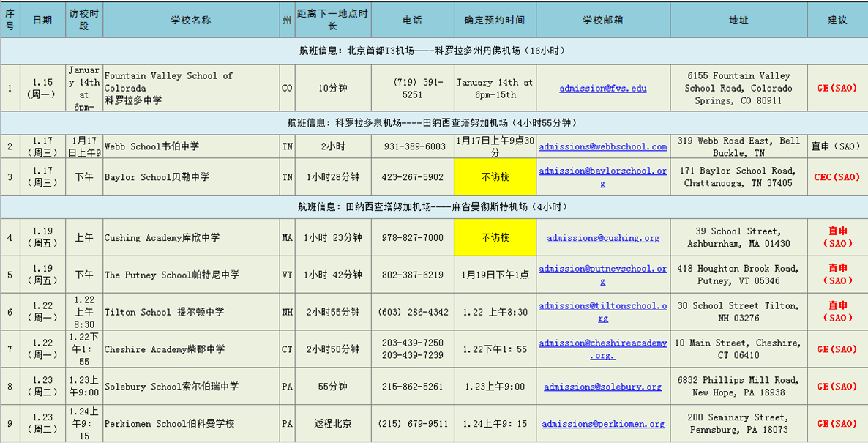Open Baylor School admission email link
The height and width of the screenshot is (443, 868).
pos(603,176)
